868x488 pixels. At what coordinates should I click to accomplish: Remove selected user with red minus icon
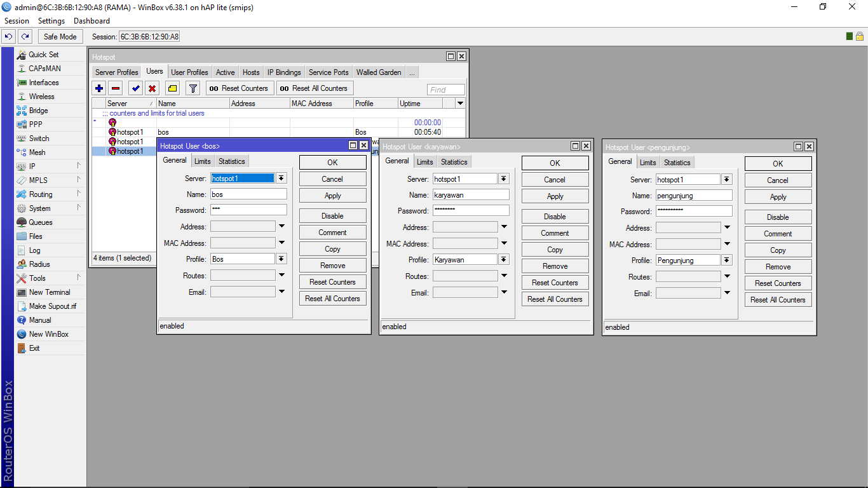pyautogui.click(x=116, y=88)
